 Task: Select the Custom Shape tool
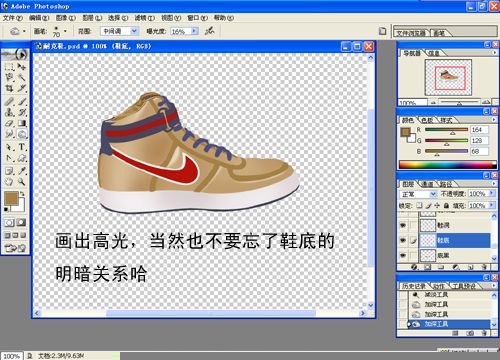pos(22,158)
